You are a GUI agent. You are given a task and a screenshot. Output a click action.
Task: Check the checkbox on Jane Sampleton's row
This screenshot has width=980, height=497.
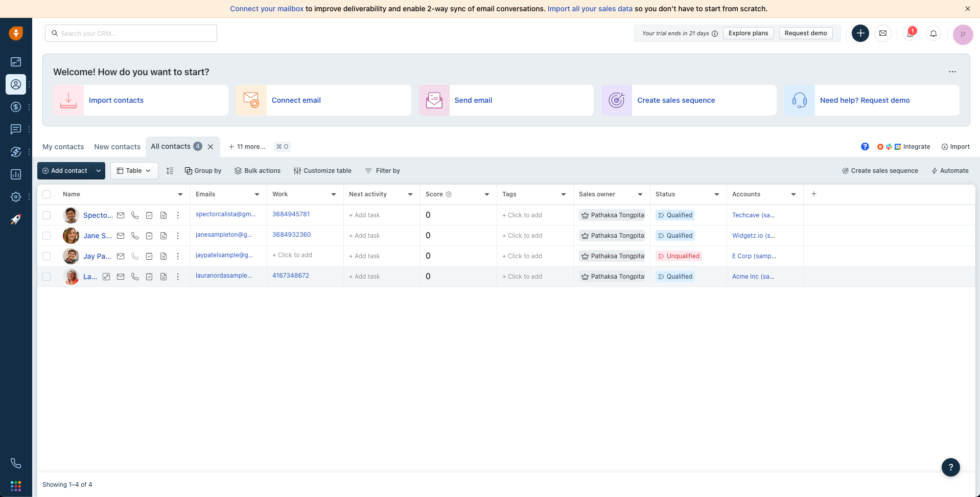[46, 236]
